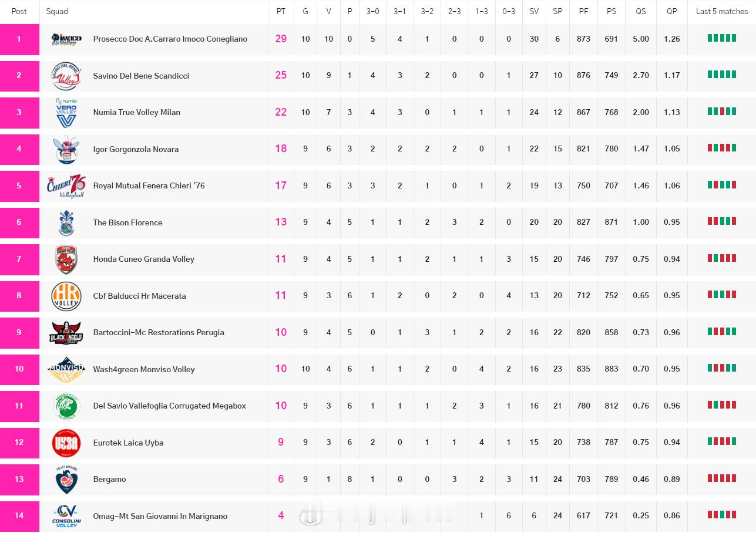Screen dimensions: 756x533
Task: Select Numia True Volley Milan team name
Action: point(137,113)
